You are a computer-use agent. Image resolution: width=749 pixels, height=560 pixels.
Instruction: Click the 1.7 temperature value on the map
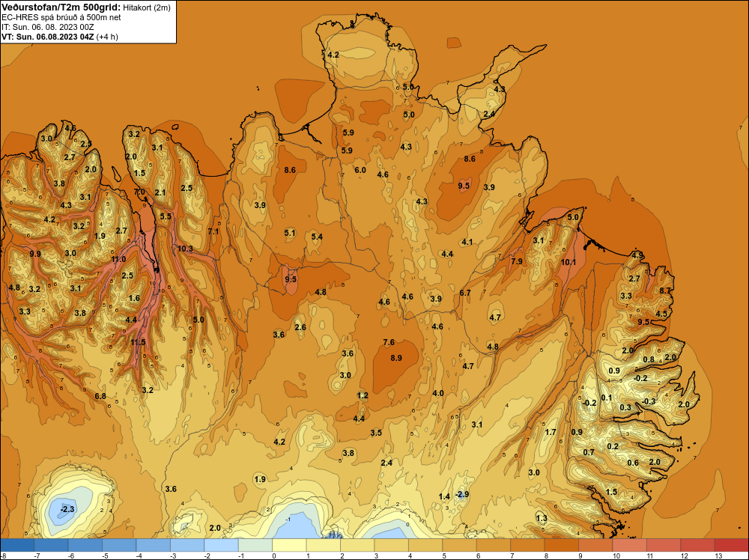[551, 431]
